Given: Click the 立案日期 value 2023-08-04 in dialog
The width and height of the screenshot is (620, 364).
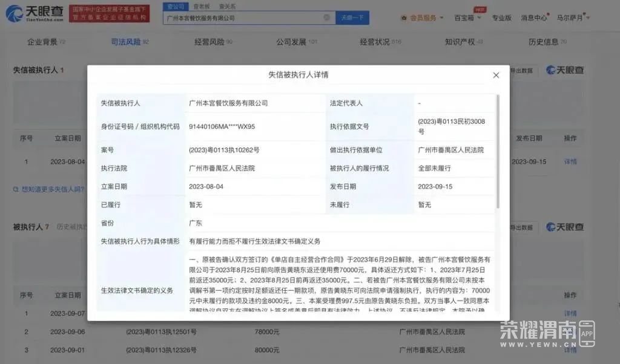Looking at the screenshot, I should pyautogui.click(x=206, y=186).
